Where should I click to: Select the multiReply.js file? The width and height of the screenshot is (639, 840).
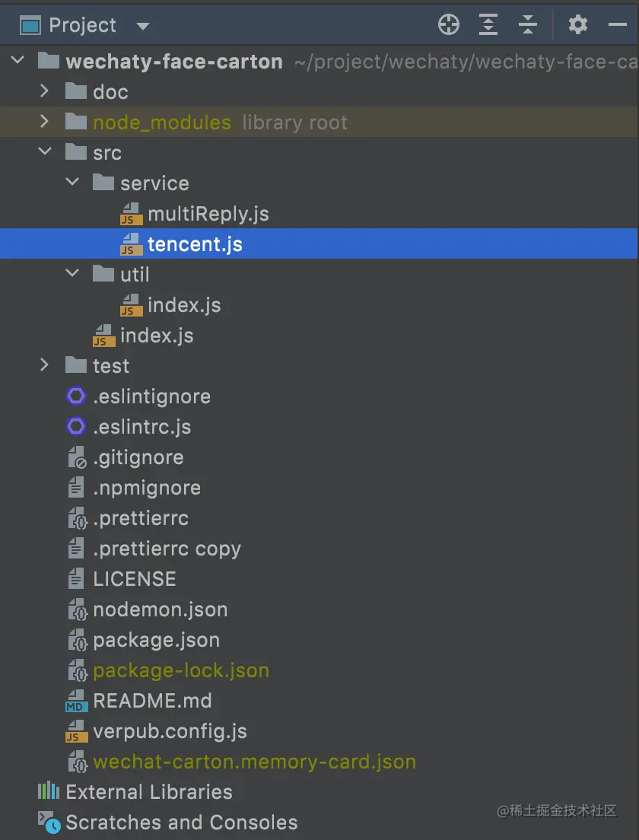coord(208,214)
